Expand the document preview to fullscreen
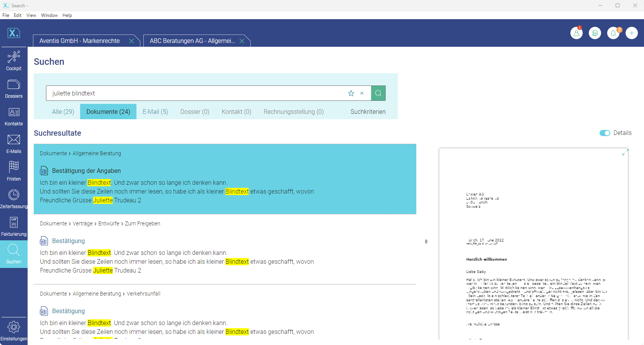The width and height of the screenshot is (644, 345). coord(625,153)
